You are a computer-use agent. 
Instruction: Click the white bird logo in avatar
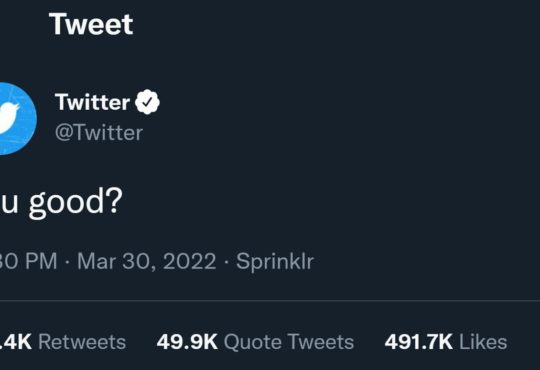9,118
